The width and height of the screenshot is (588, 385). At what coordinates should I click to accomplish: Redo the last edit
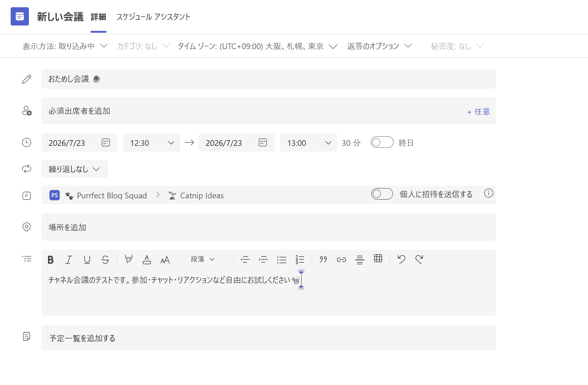[x=420, y=260]
